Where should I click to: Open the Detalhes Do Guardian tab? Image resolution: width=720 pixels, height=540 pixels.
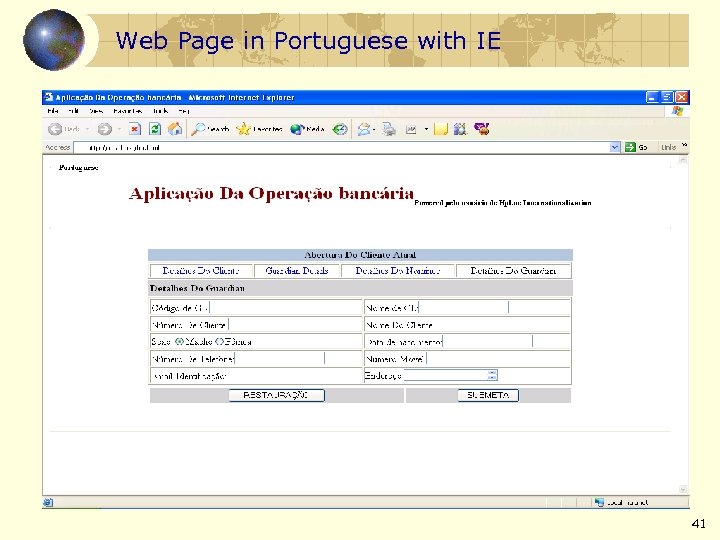click(x=513, y=270)
